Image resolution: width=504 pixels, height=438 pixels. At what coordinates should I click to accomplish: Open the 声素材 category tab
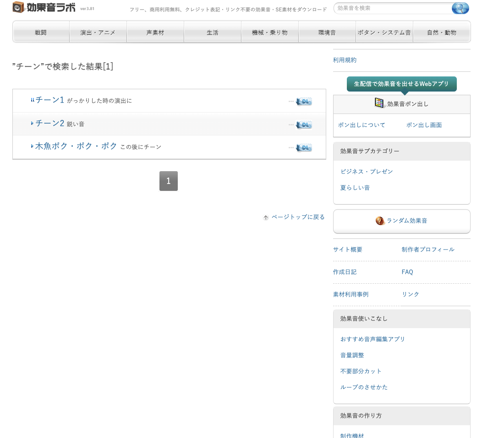pyautogui.click(x=155, y=32)
